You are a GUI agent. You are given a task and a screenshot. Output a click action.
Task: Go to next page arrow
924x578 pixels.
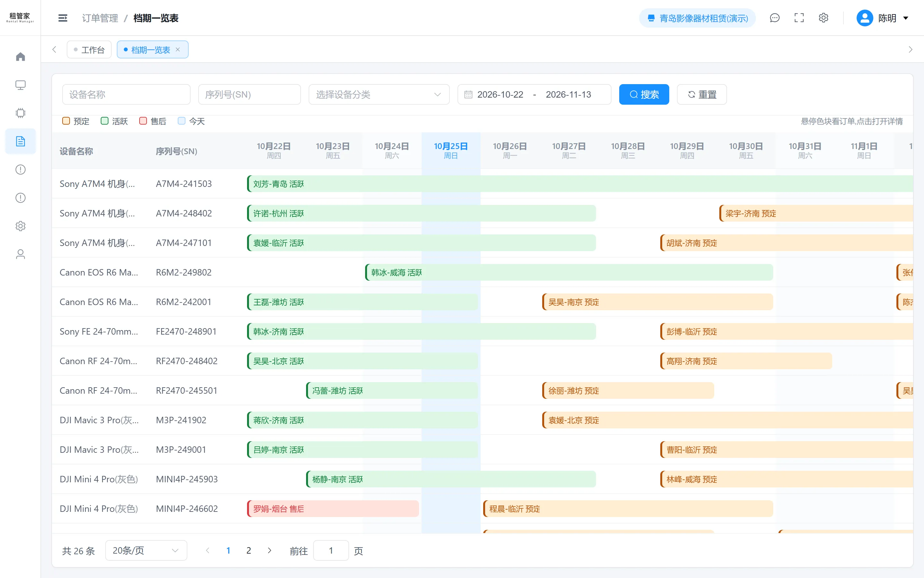[x=269, y=550]
